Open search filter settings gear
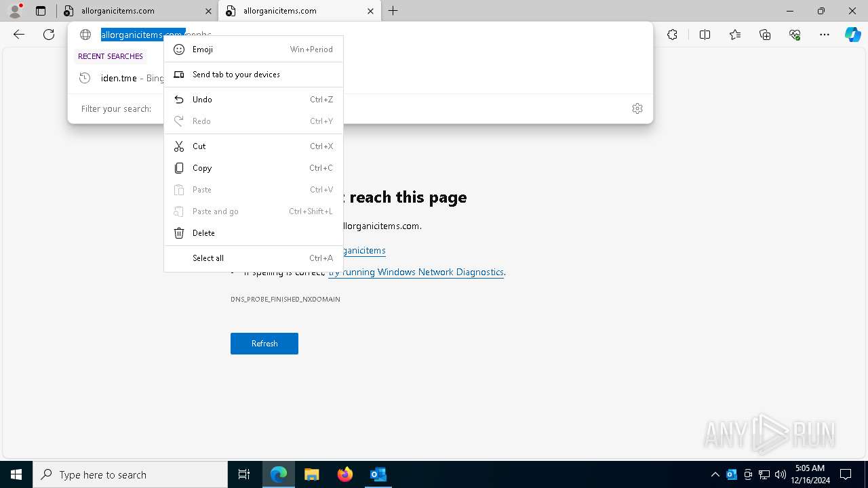The image size is (868, 488). click(637, 108)
